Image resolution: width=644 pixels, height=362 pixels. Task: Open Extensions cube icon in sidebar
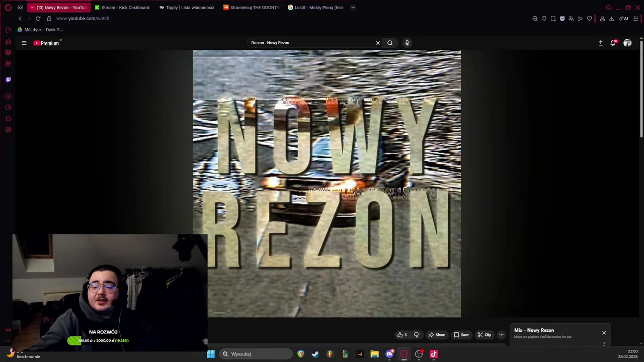[8, 119]
